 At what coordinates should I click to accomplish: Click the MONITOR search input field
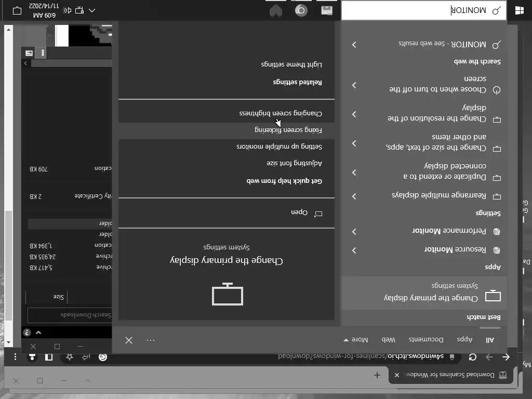pyautogui.click(x=424, y=10)
